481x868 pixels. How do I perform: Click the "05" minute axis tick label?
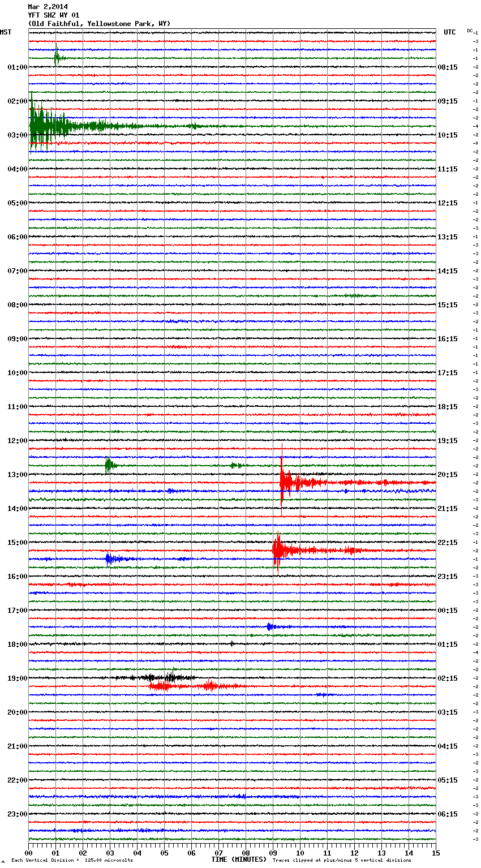click(x=164, y=853)
